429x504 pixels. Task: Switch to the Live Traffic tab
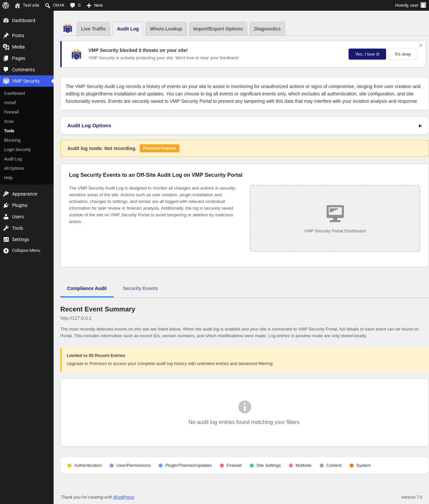coord(94,29)
